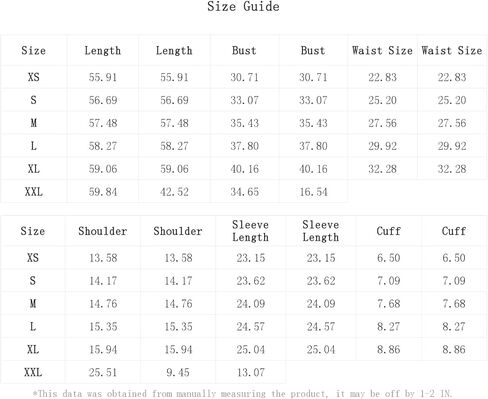
Task: Click the first Bust column header
Action: point(244,50)
